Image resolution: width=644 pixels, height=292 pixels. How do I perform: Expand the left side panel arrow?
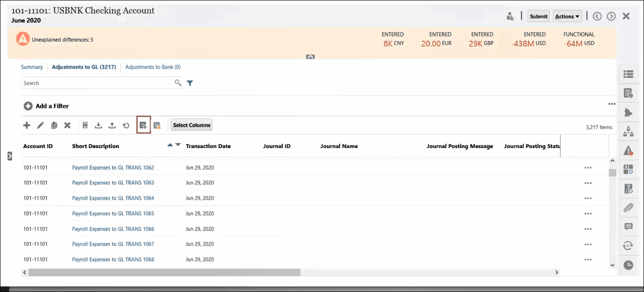pyautogui.click(x=10, y=156)
